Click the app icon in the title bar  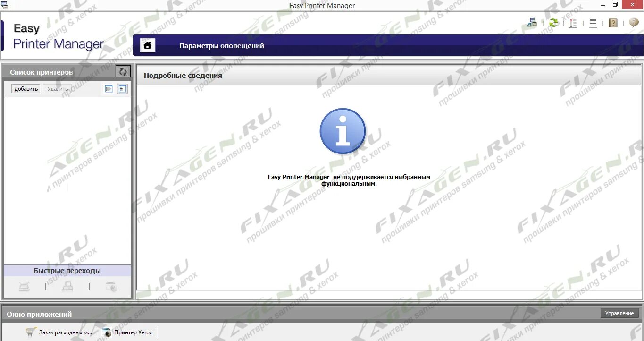(x=5, y=5)
